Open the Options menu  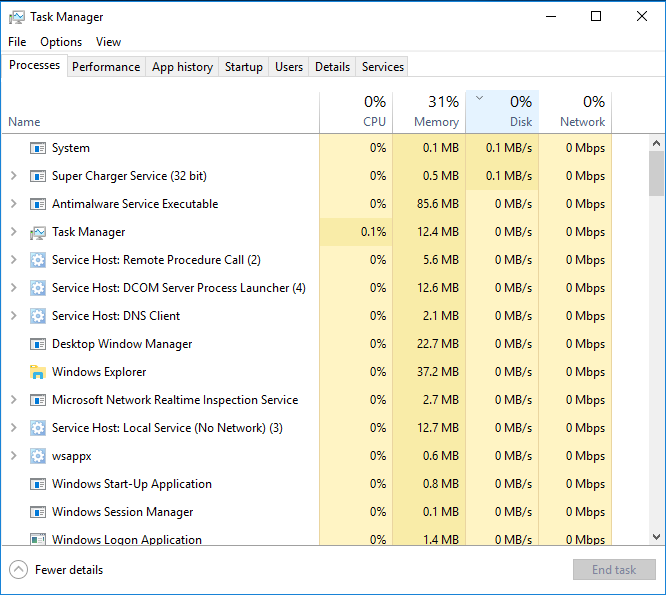(61, 42)
